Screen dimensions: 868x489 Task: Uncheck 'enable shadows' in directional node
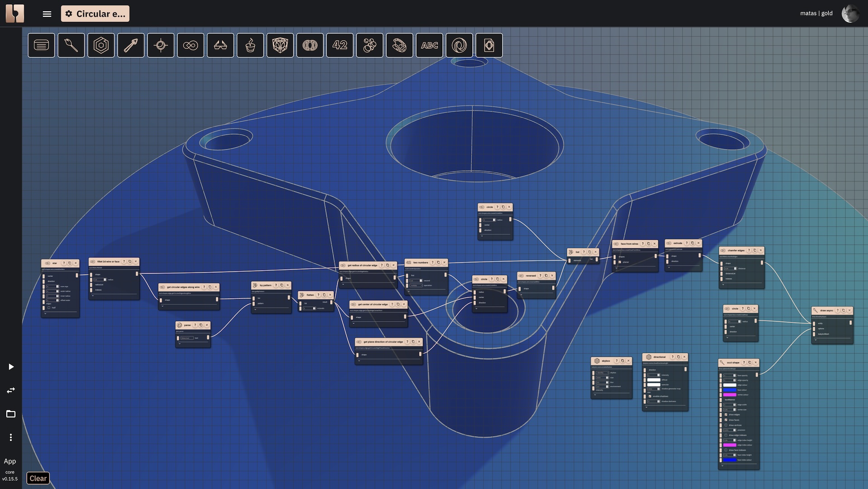650,396
